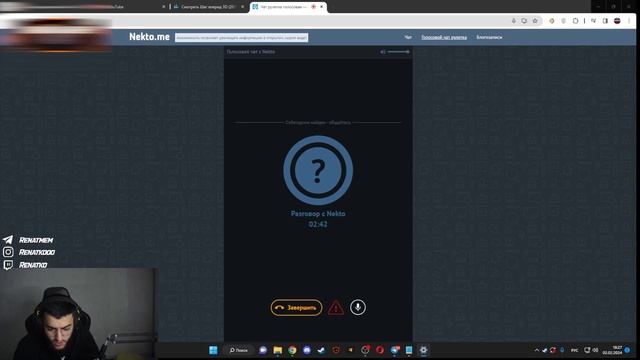Open Steam from the taskbar
Image resolution: width=640 pixels, height=360 pixels.
pyautogui.click(x=321, y=350)
